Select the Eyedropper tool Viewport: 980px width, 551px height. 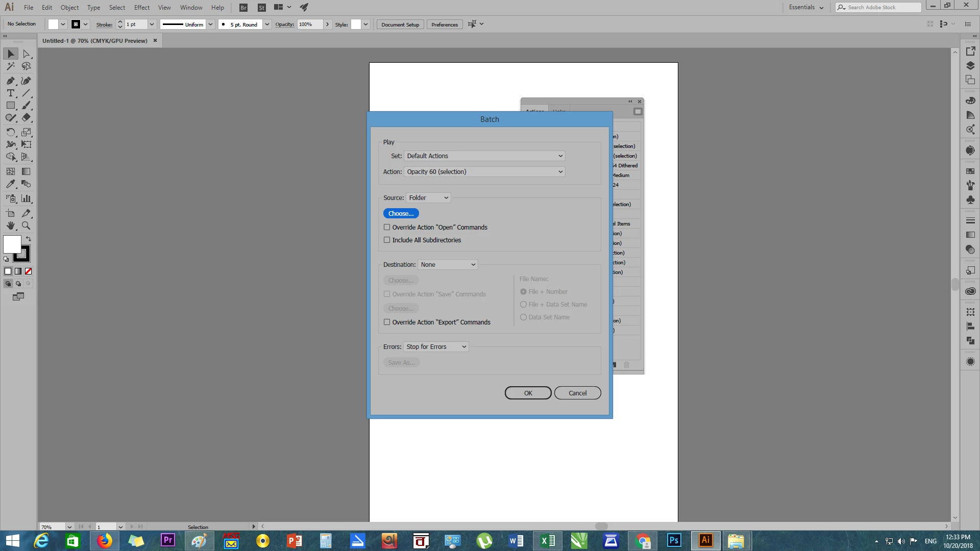pyautogui.click(x=10, y=184)
